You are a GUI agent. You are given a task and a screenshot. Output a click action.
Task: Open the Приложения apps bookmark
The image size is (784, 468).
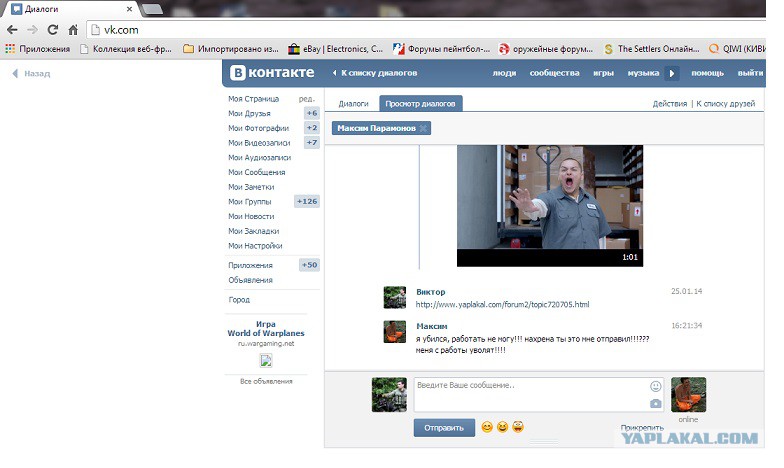(x=38, y=49)
